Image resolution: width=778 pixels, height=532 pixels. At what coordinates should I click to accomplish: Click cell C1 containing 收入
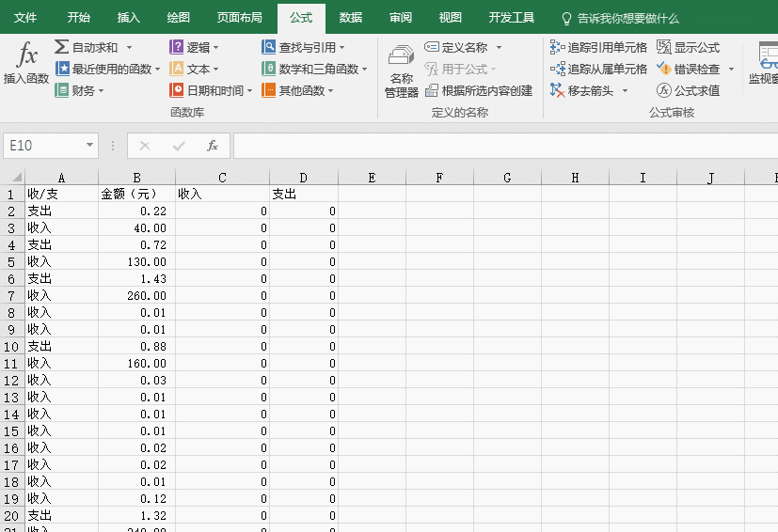pyautogui.click(x=222, y=194)
